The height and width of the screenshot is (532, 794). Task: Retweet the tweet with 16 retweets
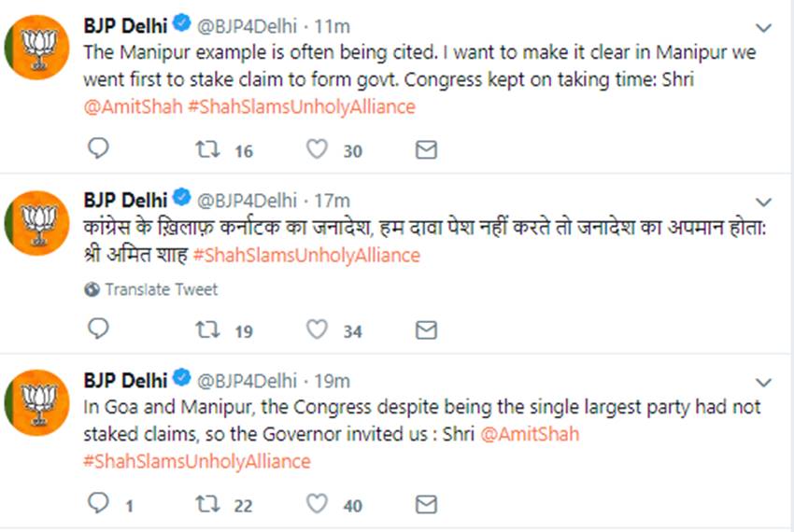coord(207,148)
